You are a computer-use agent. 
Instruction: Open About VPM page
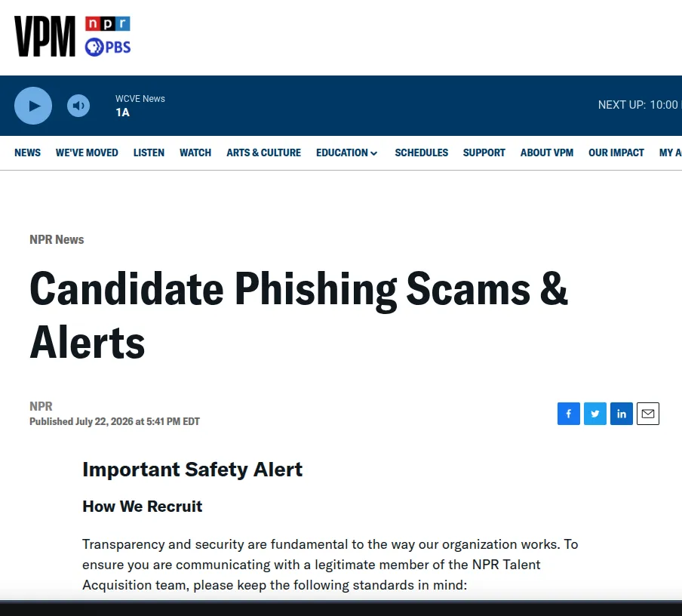point(547,152)
